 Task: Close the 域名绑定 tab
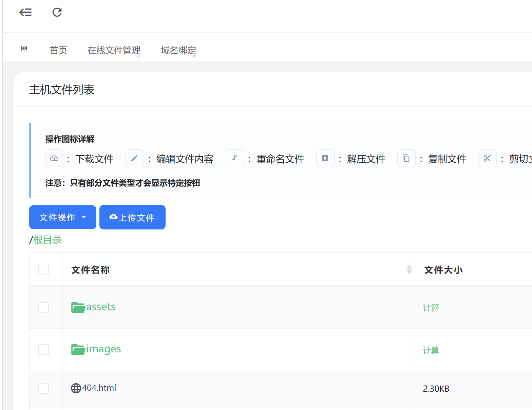pos(194,56)
